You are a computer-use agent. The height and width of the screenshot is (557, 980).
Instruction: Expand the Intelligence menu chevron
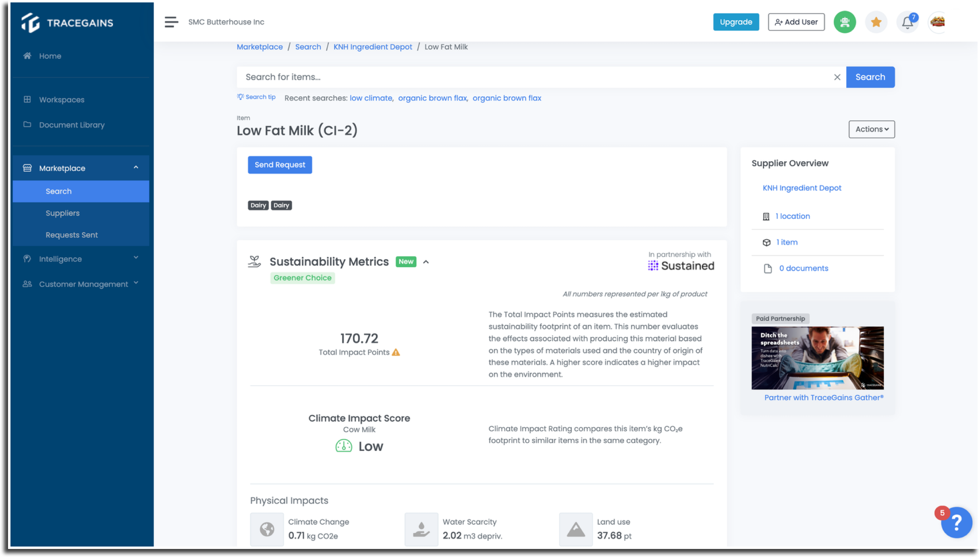(x=136, y=258)
